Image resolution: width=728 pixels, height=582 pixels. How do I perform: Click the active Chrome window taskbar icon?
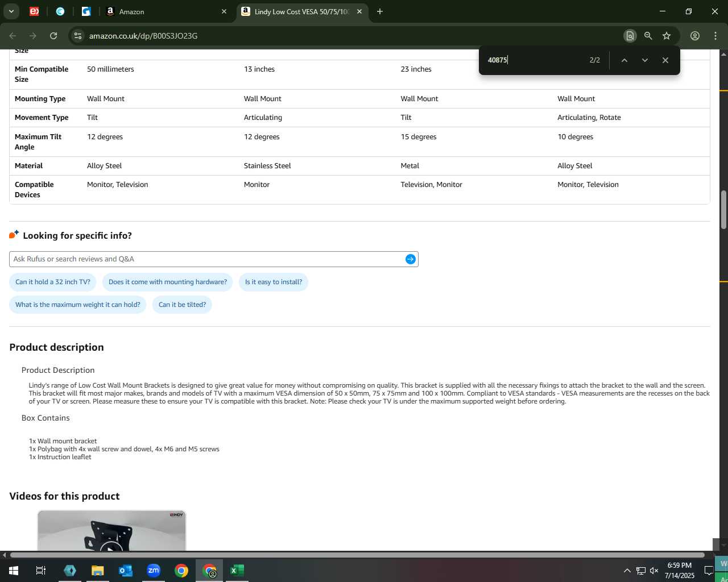point(210,571)
